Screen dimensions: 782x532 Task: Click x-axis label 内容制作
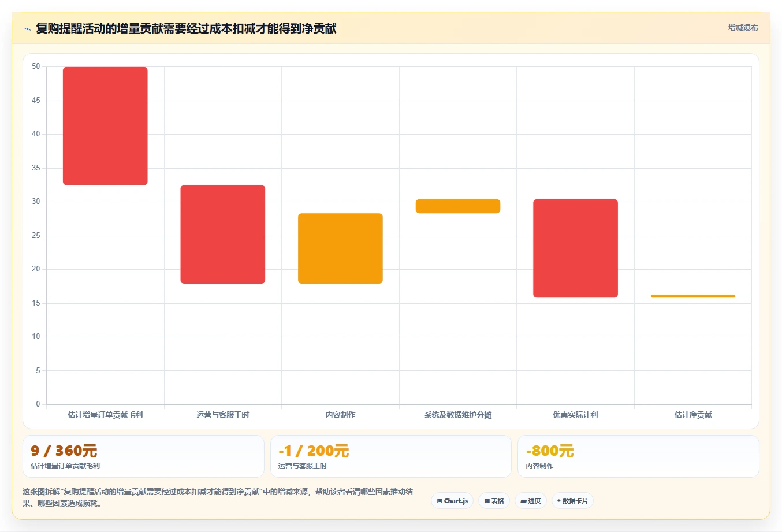[x=340, y=415]
